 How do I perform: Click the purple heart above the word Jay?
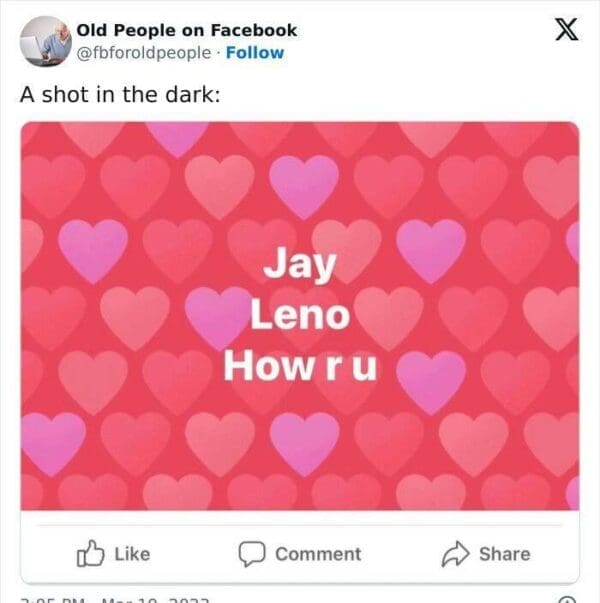[x=305, y=186]
